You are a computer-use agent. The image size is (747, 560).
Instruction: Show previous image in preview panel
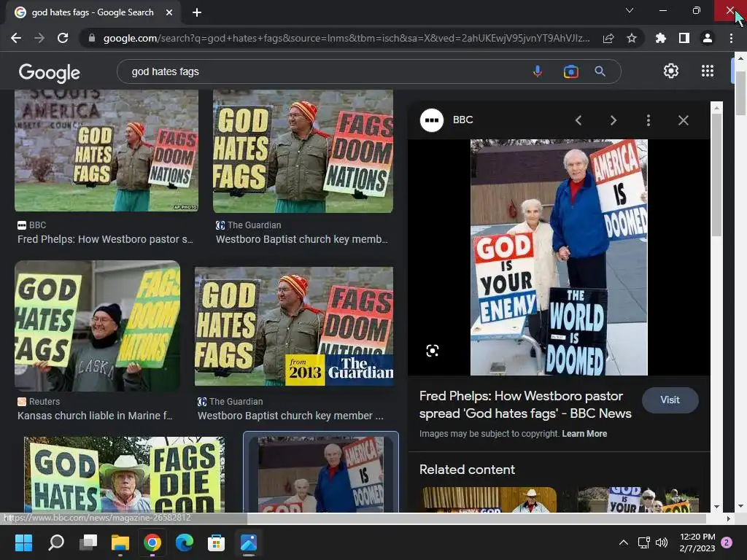(x=578, y=120)
